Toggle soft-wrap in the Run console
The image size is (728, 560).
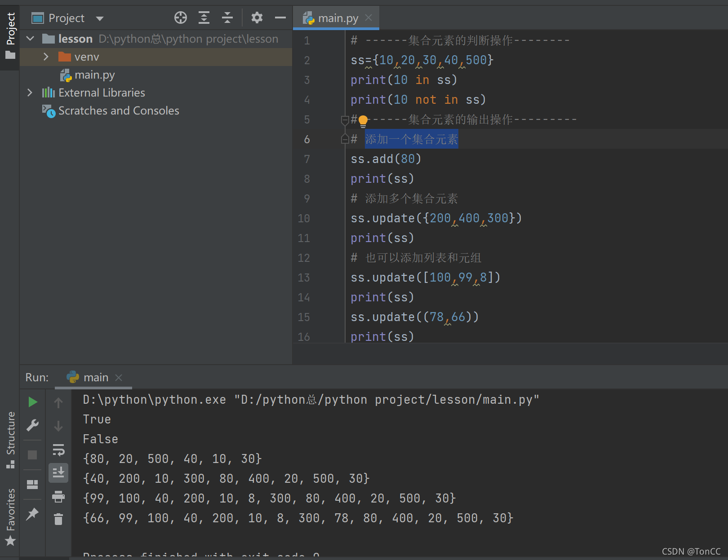(x=58, y=450)
